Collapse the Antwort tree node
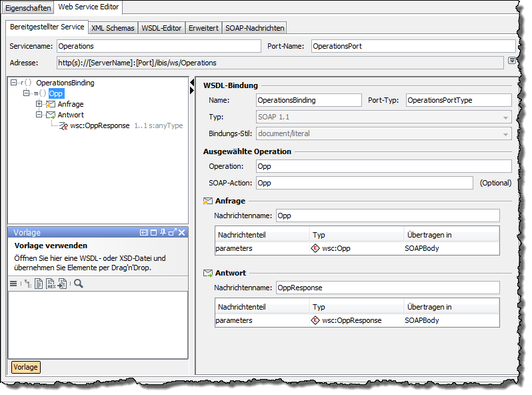The image size is (532, 395). pos(39,115)
